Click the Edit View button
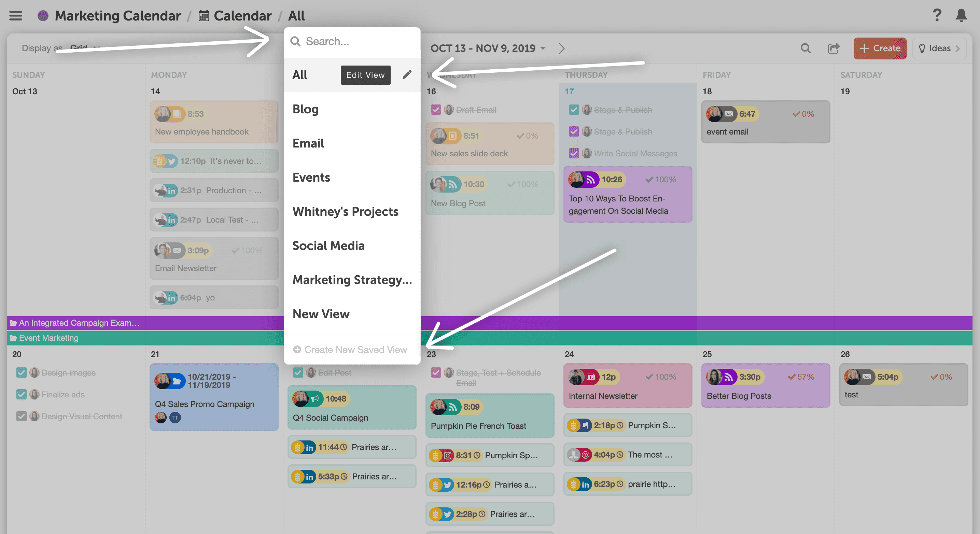 click(365, 75)
